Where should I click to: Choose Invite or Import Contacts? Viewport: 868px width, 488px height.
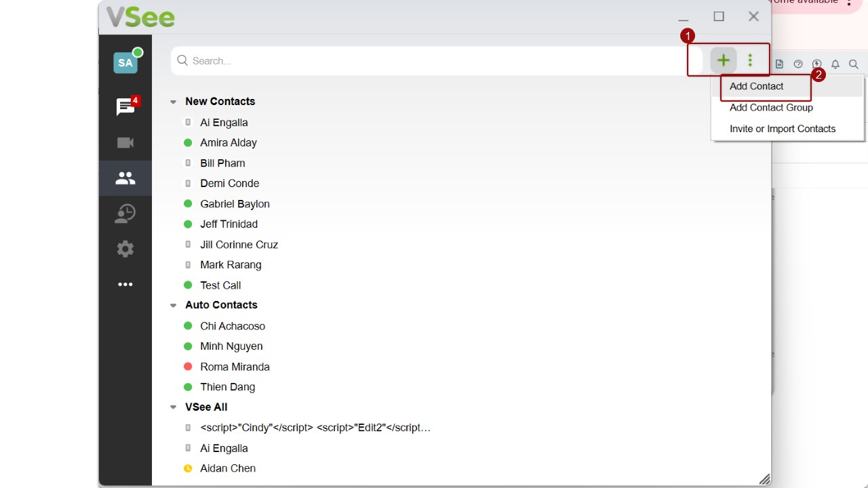783,129
